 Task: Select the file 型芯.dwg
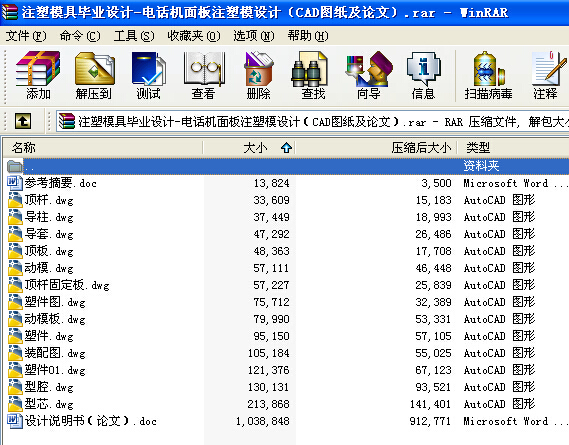[49, 404]
